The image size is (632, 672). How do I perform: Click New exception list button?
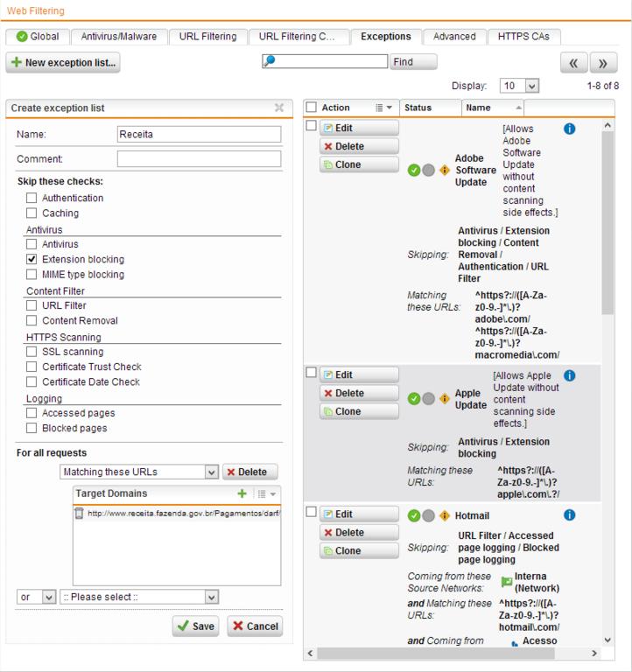[x=63, y=63]
